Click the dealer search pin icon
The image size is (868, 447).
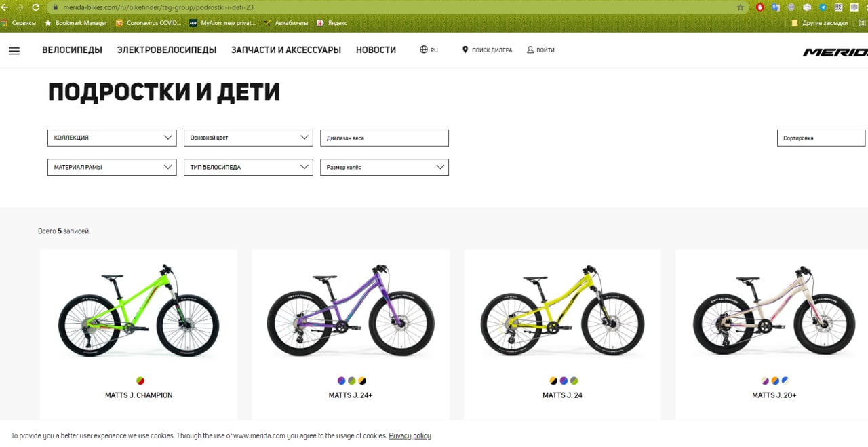pyautogui.click(x=465, y=50)
